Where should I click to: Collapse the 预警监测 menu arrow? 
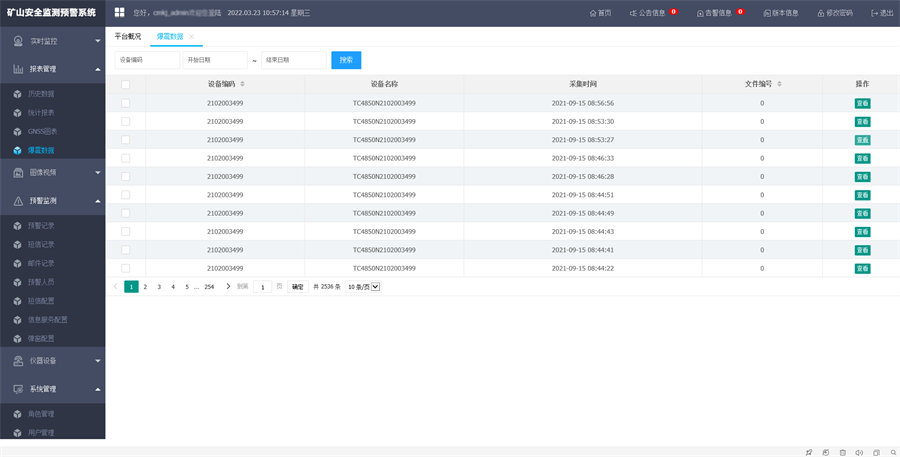pos(98,201)
